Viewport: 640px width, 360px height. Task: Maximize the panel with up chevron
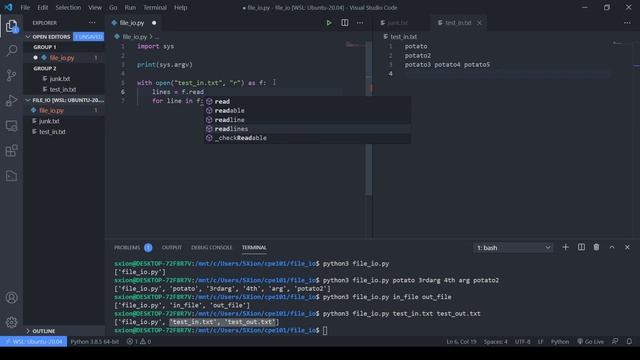point(612,247)
